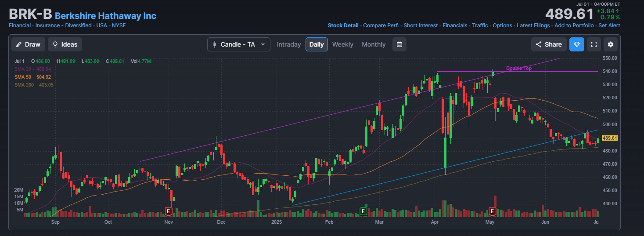The image size is (644, 236).
Task: Open the Short Interest link
Action: pos(421,25)
